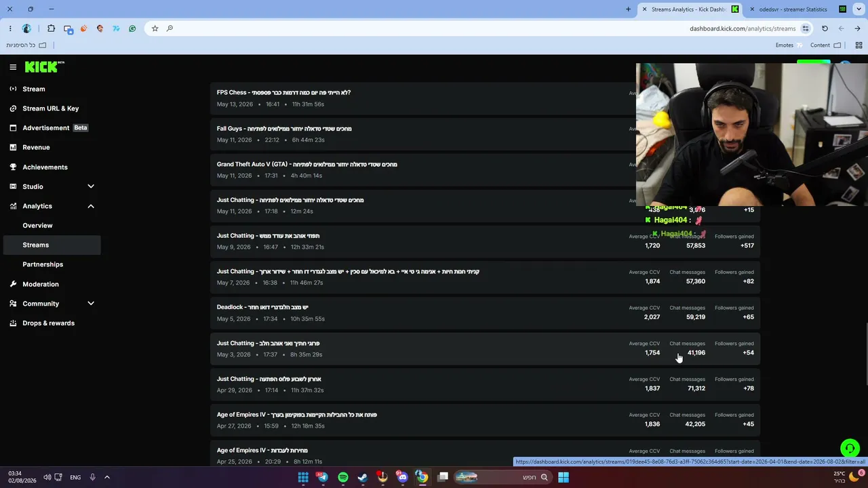The image size is (868, 488).
Task: Click the Analytics chart icon
Action: click(x=13, y=206)
